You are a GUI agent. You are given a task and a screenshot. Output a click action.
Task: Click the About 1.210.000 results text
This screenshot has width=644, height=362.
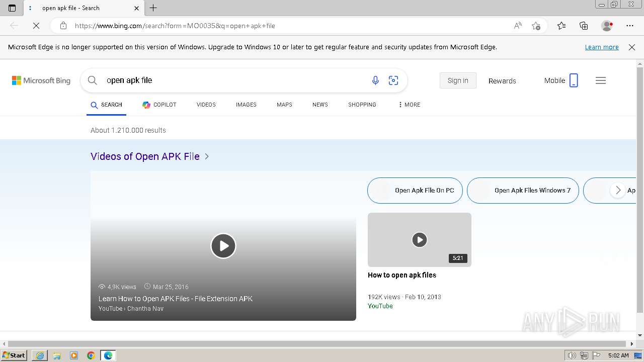(x=128, y=130)
